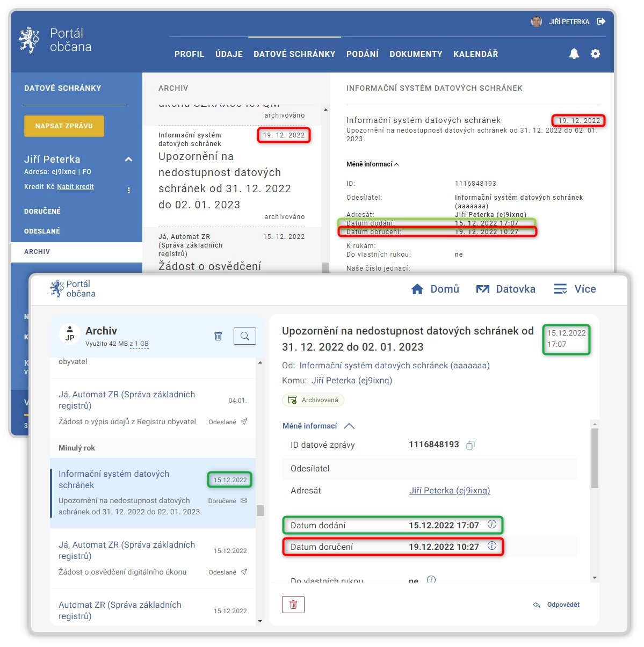Open DOKUMENTY tab
The height and width of the screenshot is (647, 644).
[416, 54]
